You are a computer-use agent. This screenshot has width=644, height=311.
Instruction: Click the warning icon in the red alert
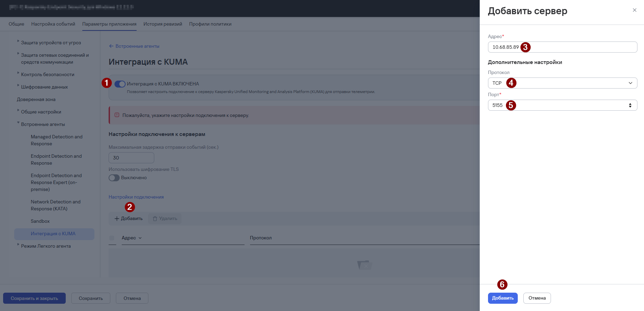coord(117,115)
